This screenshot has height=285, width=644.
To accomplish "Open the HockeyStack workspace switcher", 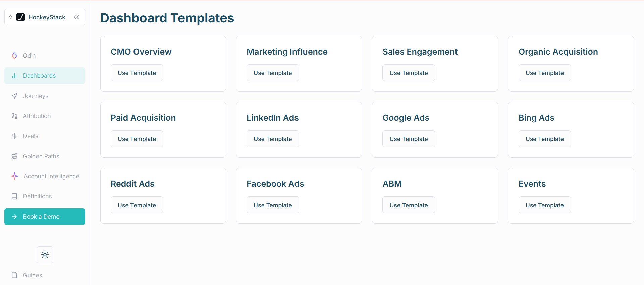I will click(x=10, y=17).
